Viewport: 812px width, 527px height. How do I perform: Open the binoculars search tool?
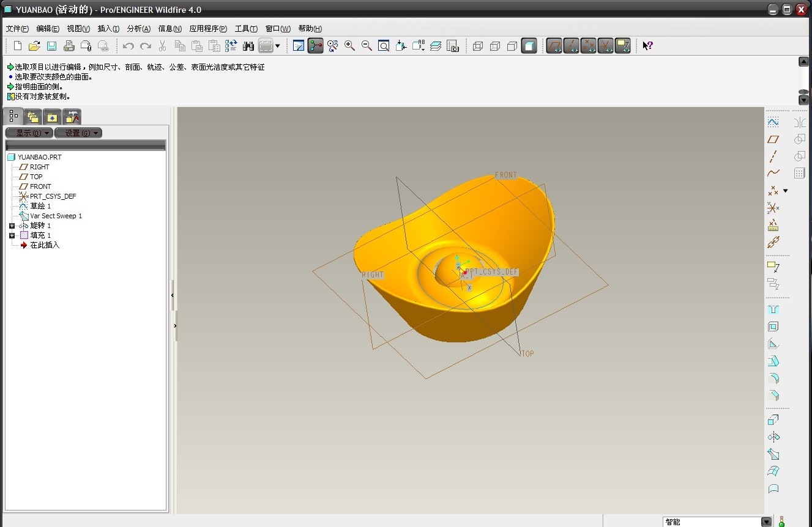point(248,46)
